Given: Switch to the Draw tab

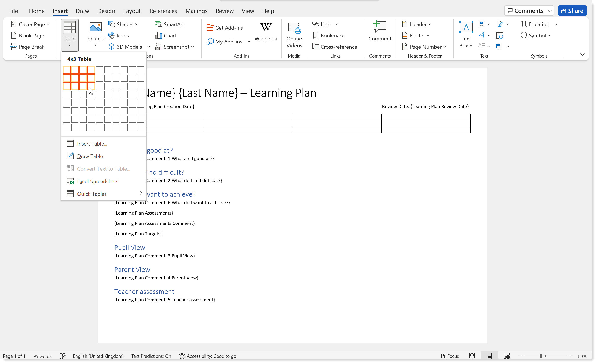Looking at the screenshot, I should [x=82, y=11].
